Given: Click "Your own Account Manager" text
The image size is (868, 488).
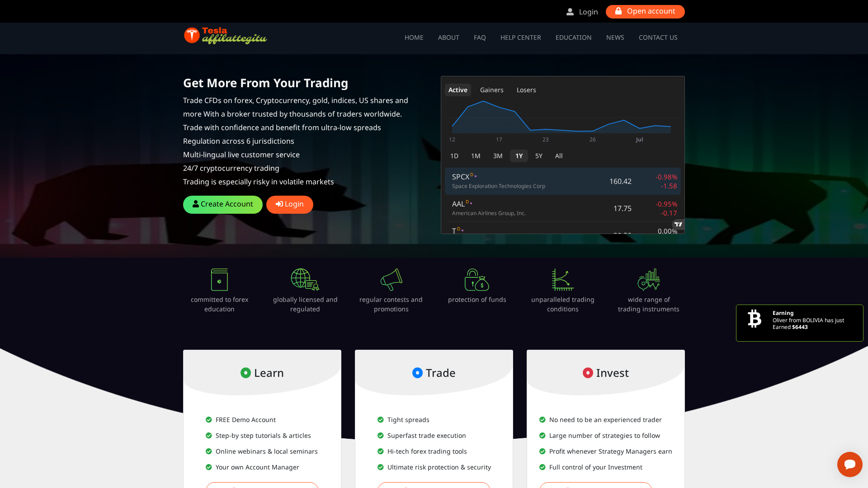Looking at the screenshot, I should pos(257,467).
